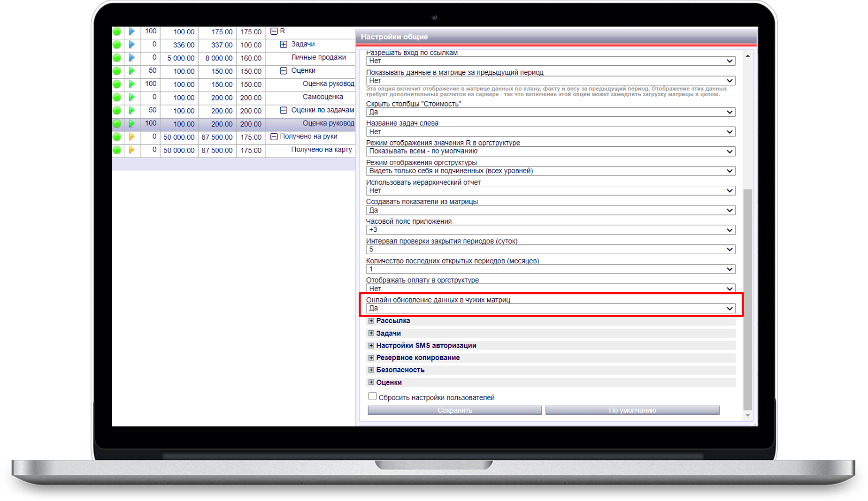
Task: Open the Режим отображения оргструктуры dropdown
Action: (550, 171)
